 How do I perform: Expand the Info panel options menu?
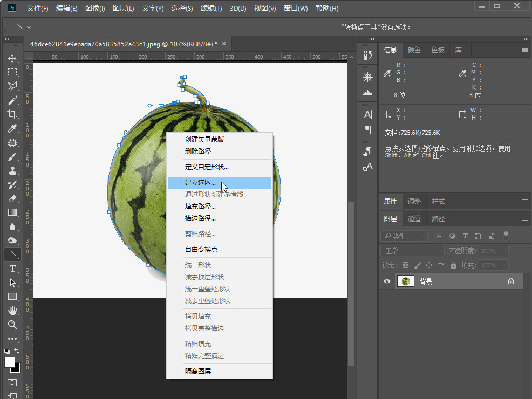click(525, 50)
